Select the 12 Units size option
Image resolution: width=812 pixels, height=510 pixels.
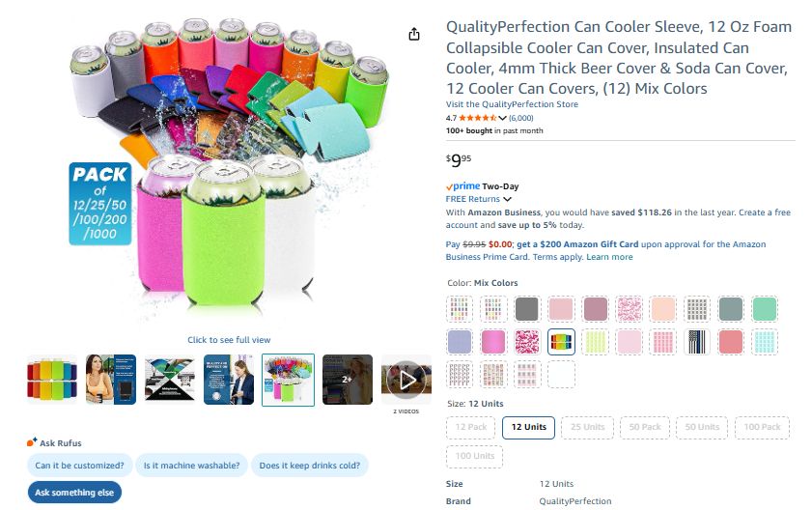[x=528, y=427]
